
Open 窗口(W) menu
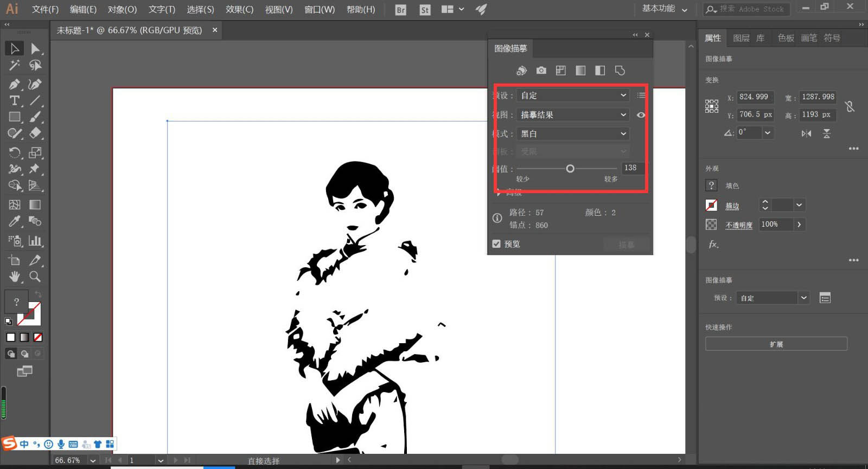pyautogui.click(x=320, y=9)
